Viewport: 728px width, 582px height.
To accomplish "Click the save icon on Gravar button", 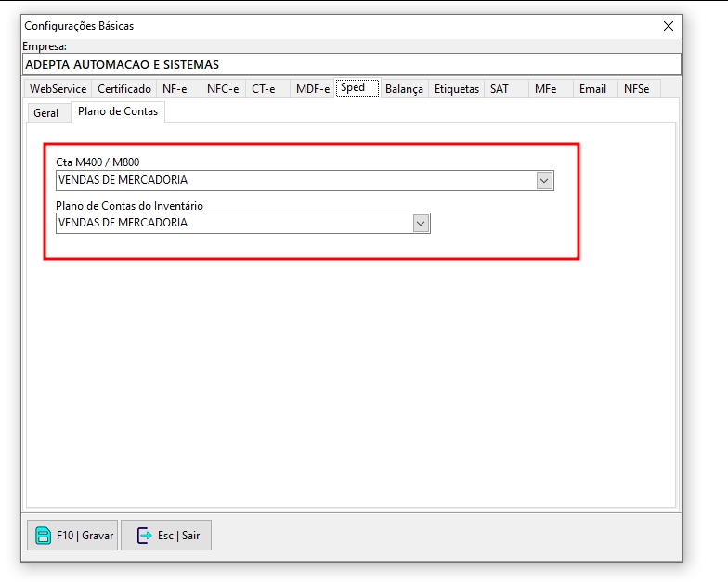I will tap(43, 536).
